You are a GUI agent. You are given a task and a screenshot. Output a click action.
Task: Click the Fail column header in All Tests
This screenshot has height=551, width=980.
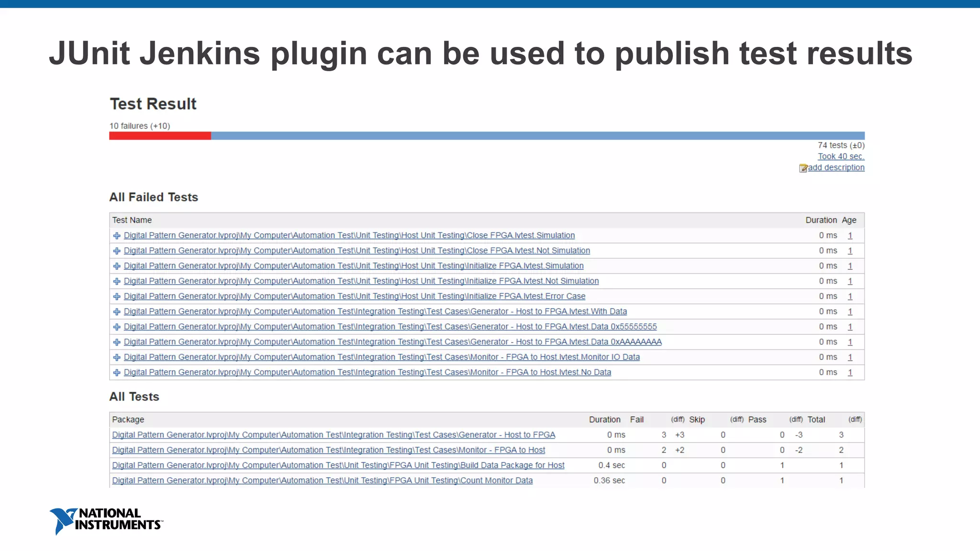(636, 419)
